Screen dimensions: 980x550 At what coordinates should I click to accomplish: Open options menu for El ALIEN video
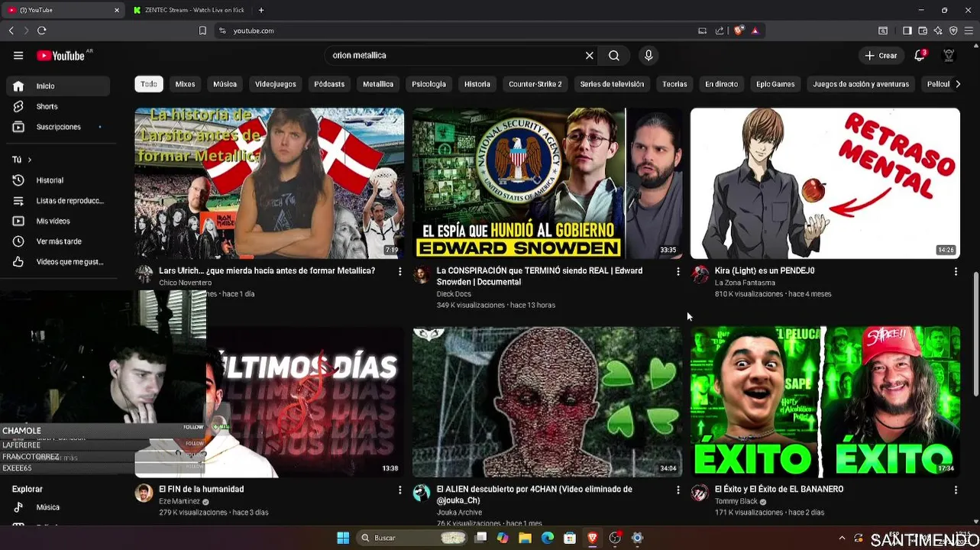[x=678, y=490]
